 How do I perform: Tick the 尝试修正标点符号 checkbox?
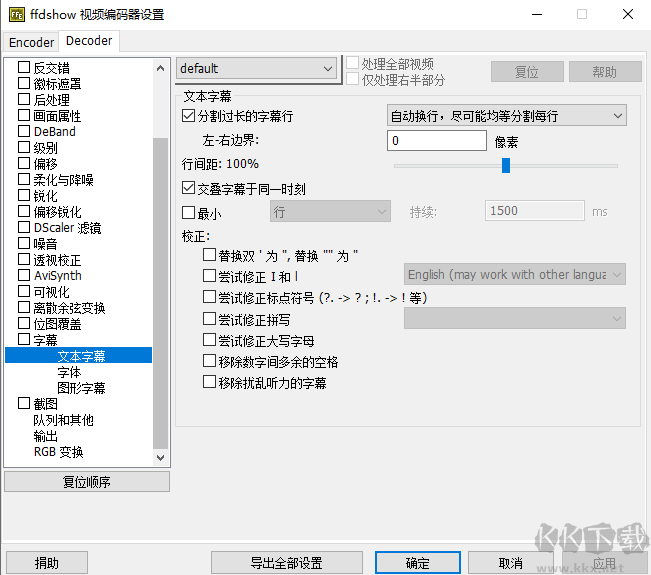pyautogui.click(x=209, y=297)
